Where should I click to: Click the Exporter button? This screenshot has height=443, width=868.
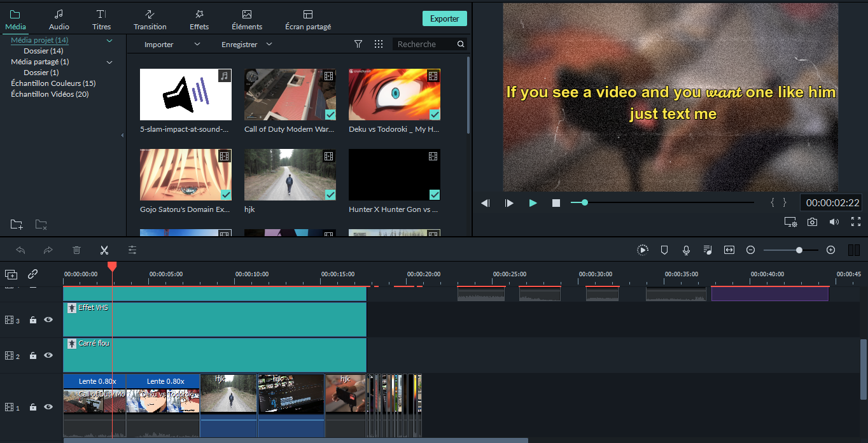coord(444,18)
